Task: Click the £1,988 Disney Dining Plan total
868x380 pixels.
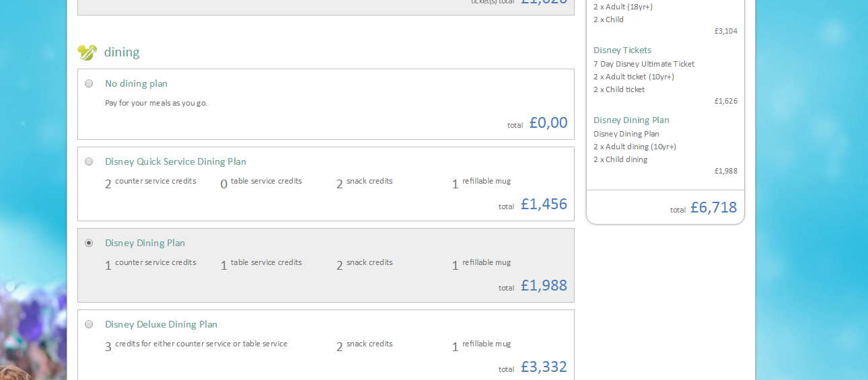Action: [544, 286]
